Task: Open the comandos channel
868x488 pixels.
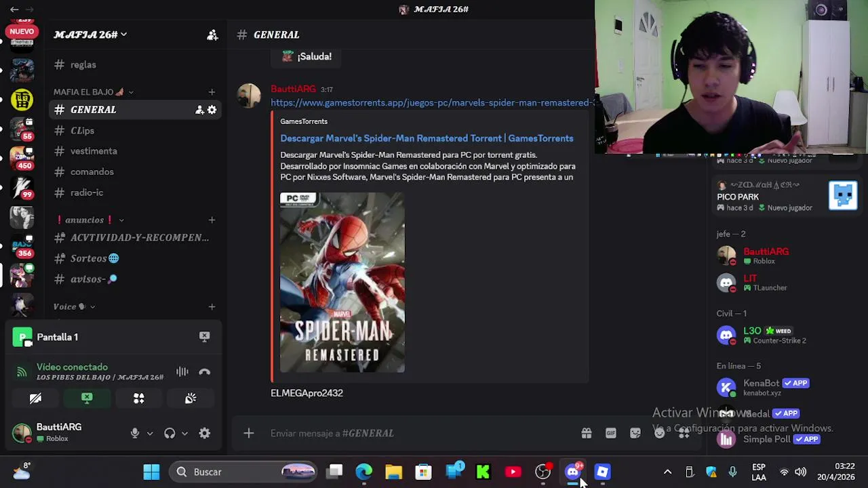Action: [x=135, y=172]
